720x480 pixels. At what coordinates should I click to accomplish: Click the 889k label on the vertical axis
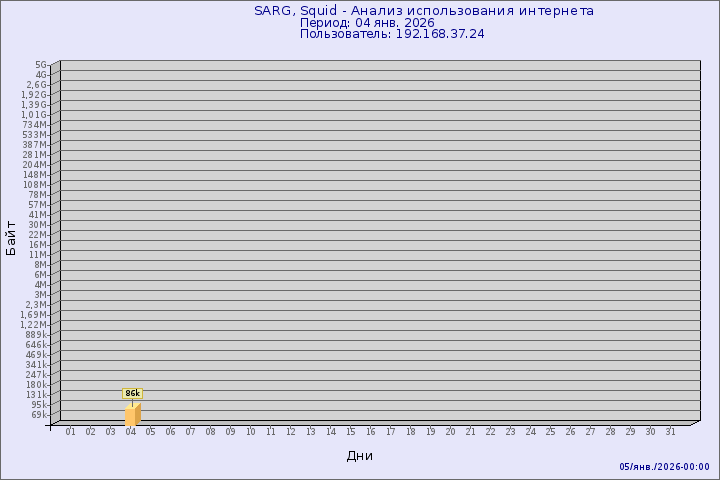(37, 334)
